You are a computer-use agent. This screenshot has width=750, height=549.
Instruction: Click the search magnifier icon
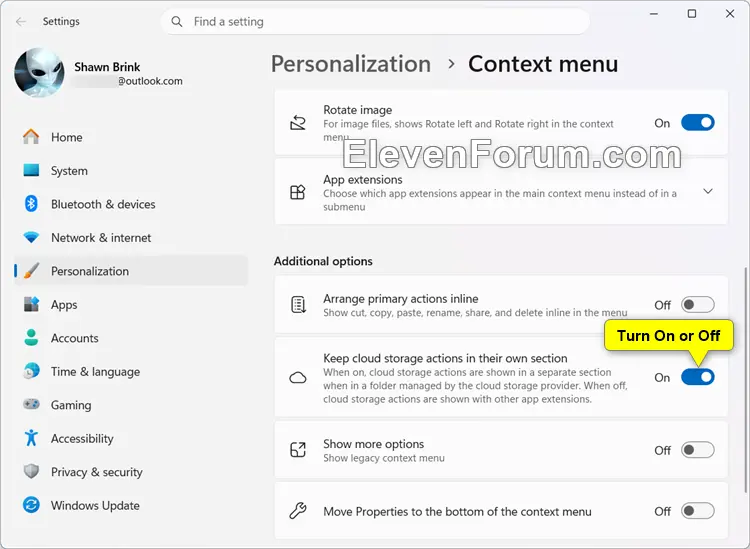[177, 22]
